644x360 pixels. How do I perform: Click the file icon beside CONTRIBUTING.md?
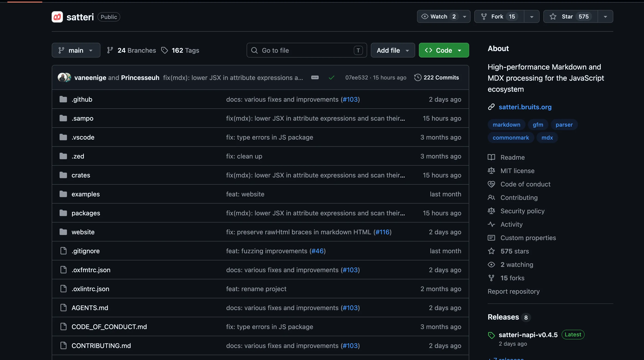63,345
